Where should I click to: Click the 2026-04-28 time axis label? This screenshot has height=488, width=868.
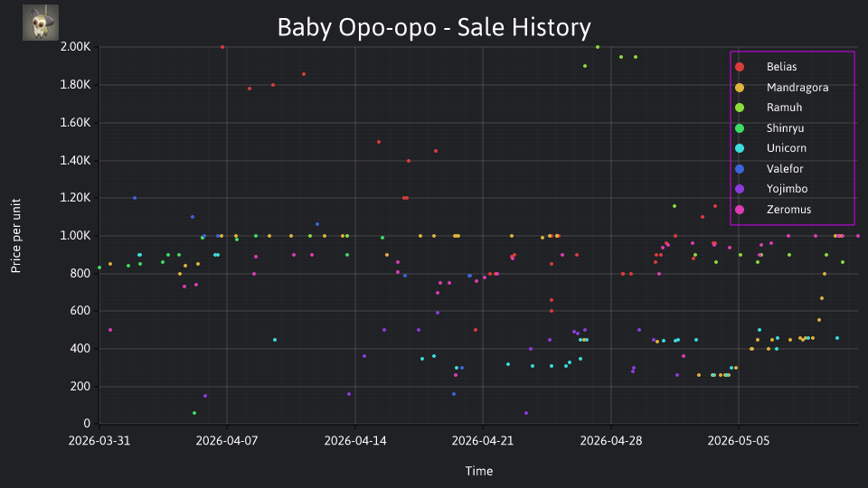(x=610, y=441)
